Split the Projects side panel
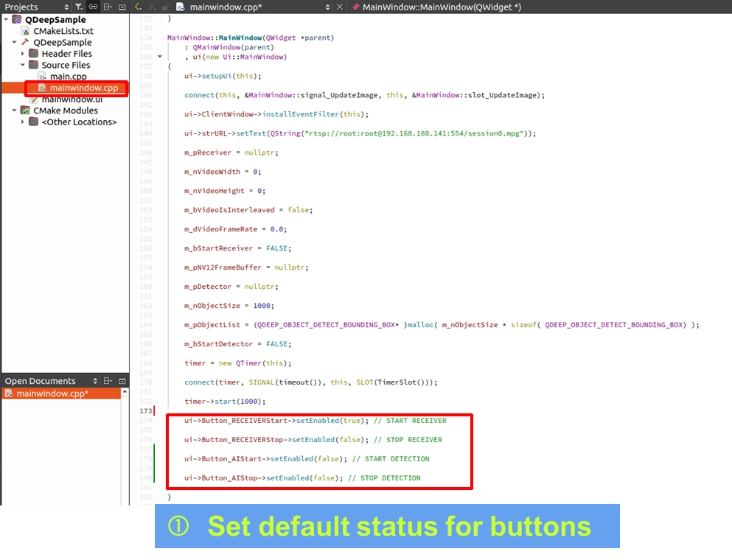The width and height of the screenshot is (732, 560). pos(108,7)
